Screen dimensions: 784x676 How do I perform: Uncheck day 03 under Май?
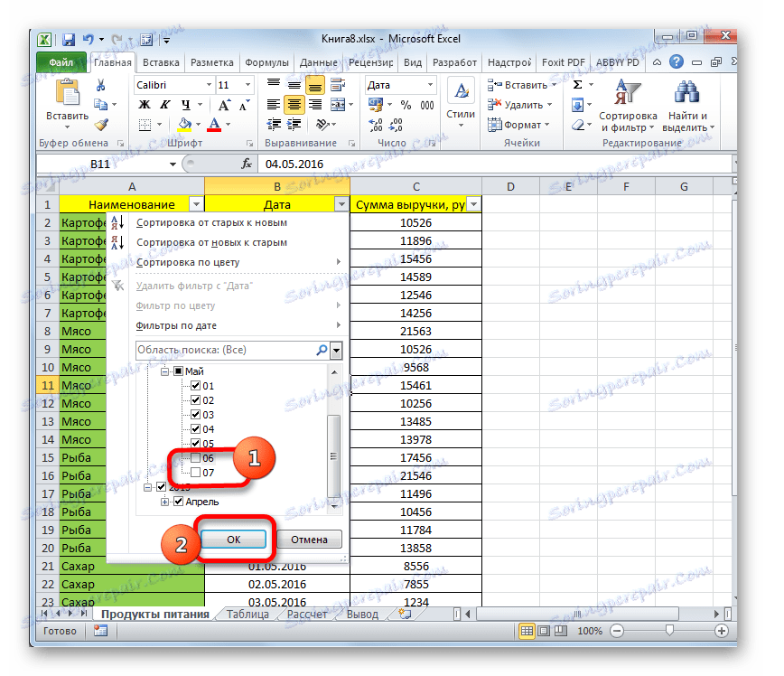click(195, 415)
